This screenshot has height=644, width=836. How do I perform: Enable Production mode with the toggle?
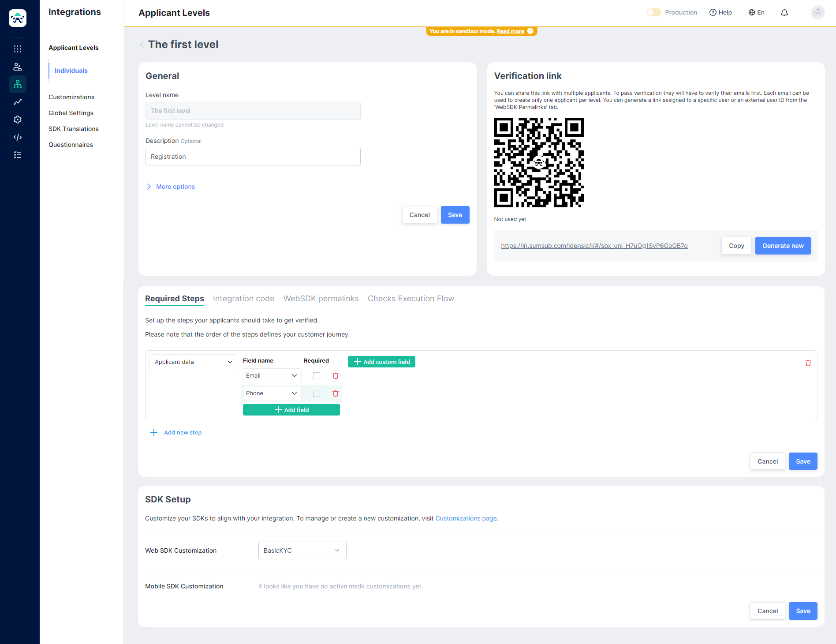(653, 12)
